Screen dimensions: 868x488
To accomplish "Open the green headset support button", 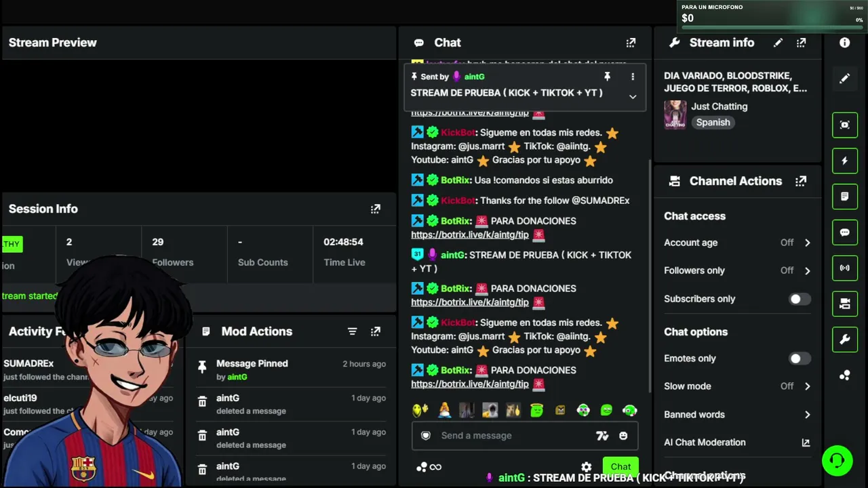I will click(x=837, y=462).
